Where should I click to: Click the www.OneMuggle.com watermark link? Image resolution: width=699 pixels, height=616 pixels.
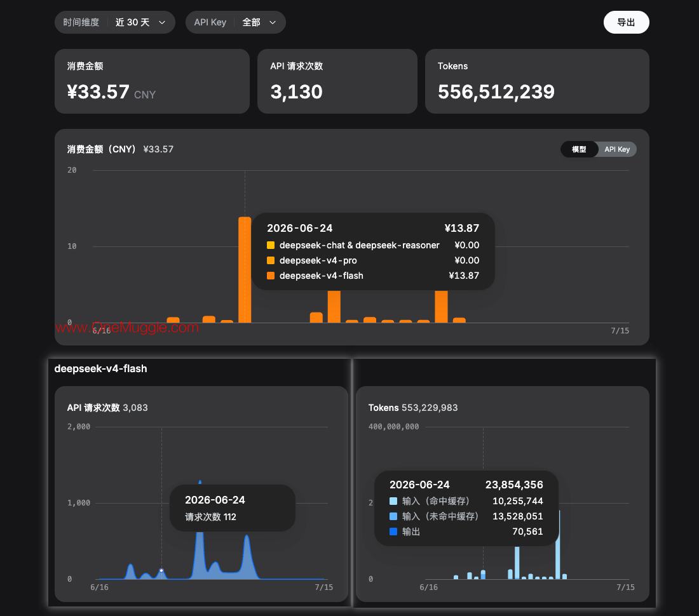coord(127,328)
